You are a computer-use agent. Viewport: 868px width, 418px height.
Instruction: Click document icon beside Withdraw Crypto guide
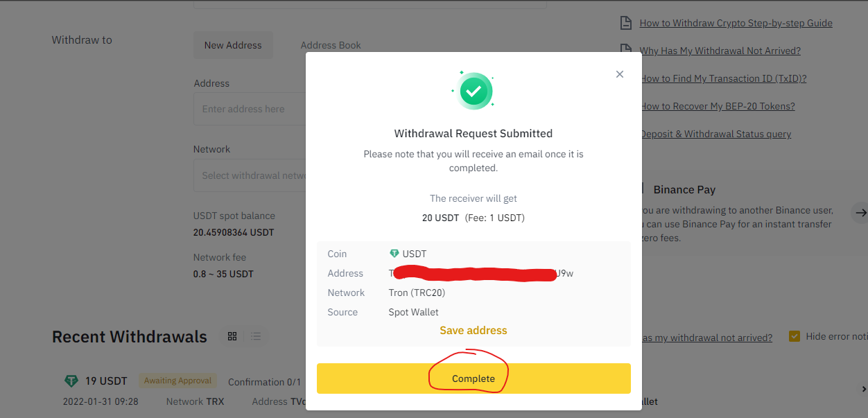625,23
